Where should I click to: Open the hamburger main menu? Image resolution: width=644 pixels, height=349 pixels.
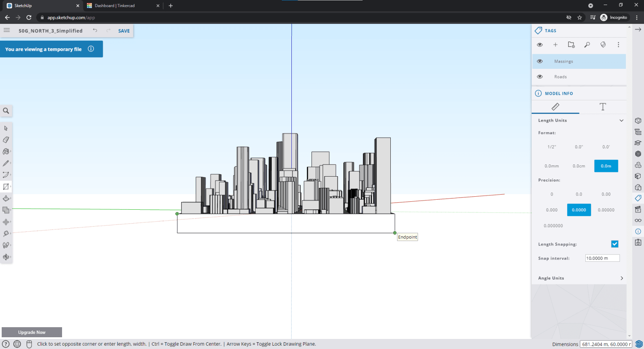click(x=7, y=30)
